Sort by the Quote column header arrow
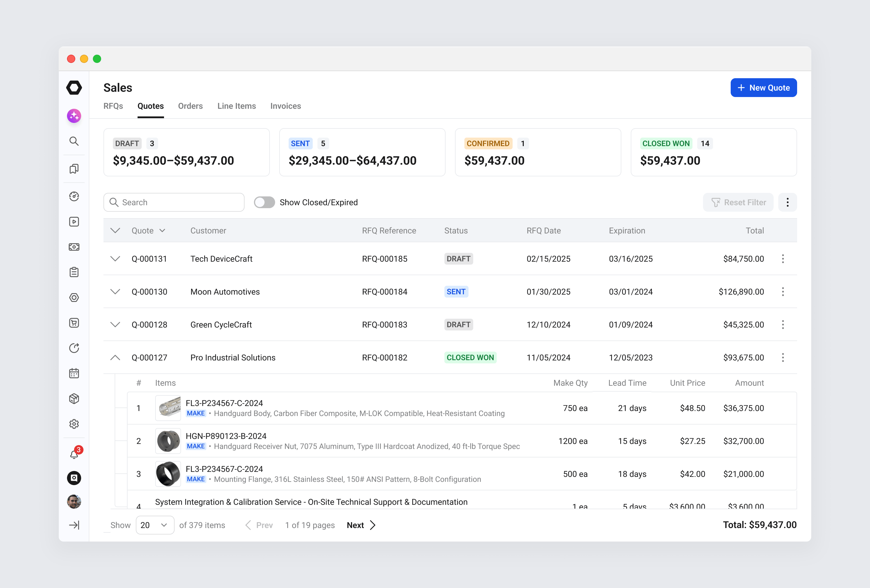 point(162,231)
